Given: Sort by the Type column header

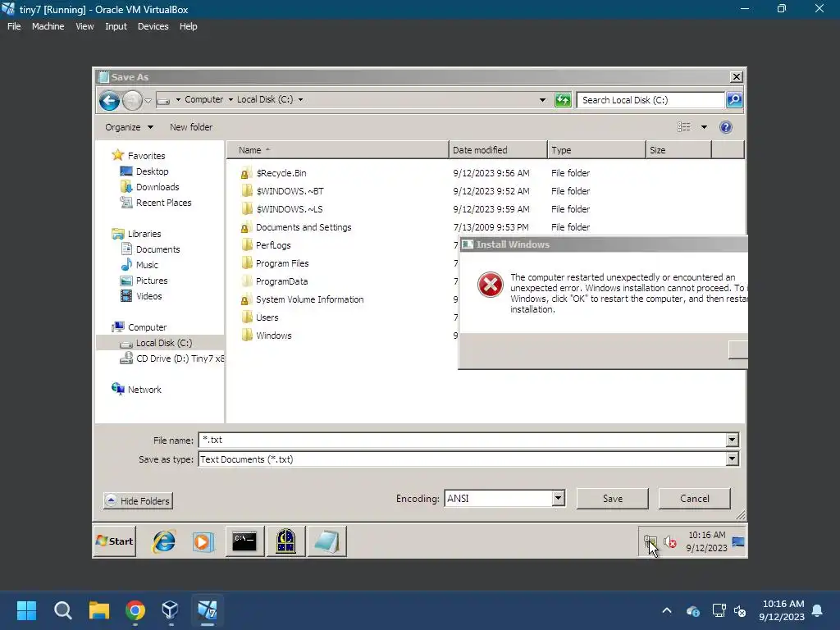Looking at the screenshot, I should tap(597, 150).
